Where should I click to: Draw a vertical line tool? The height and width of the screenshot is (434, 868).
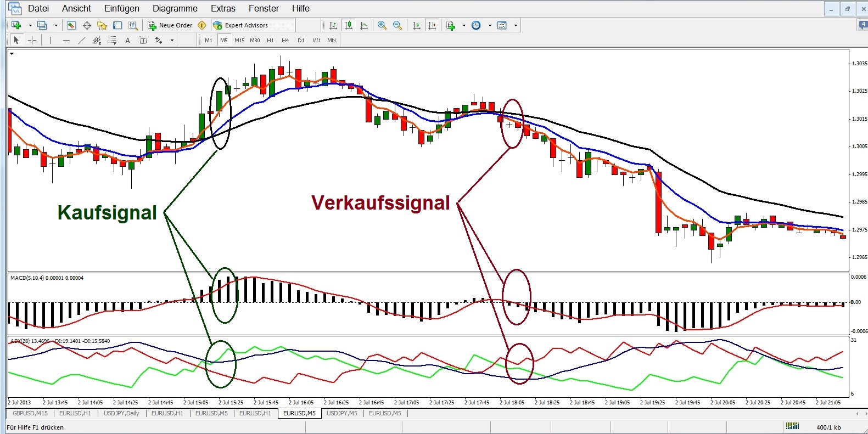click(x=51, y=40)
